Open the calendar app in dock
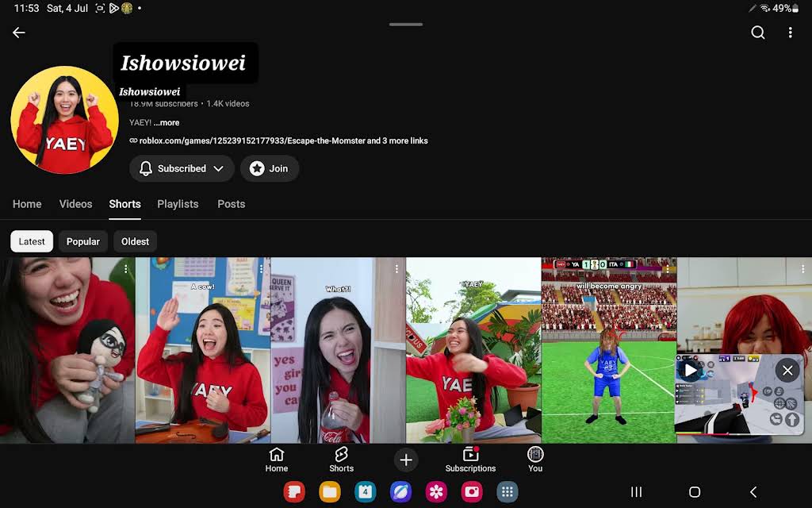Screen dimensions: 812x508 (365, 492)
